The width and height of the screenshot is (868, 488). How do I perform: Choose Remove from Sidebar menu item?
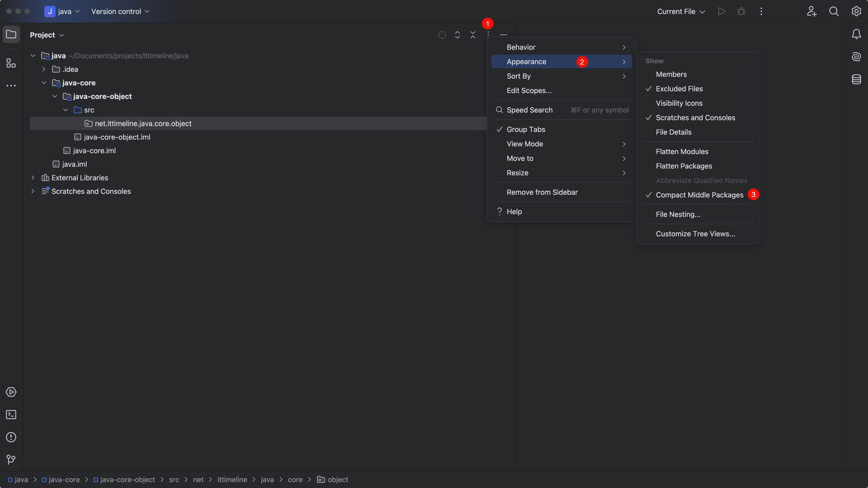coord(542,192)
